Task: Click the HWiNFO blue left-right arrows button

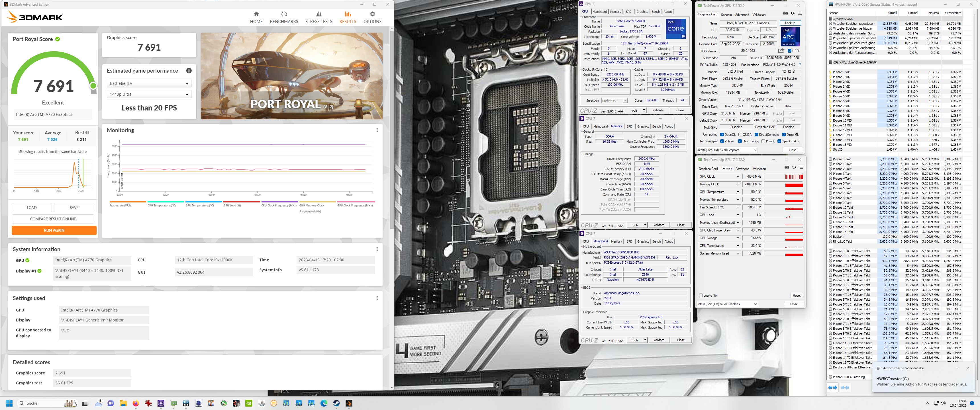Action: [833, 388]
